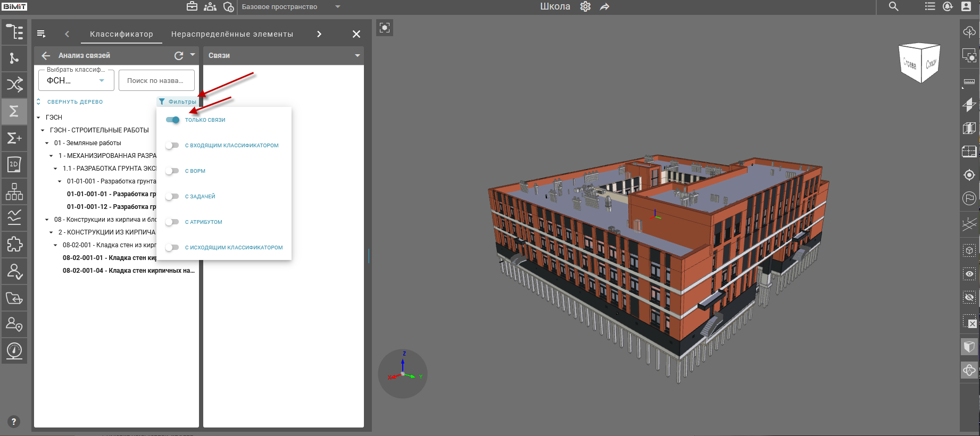The height and width of the screenshot is (436, 980).
Task: Open the search magnifier in top bar
Action: click(894, 7)
